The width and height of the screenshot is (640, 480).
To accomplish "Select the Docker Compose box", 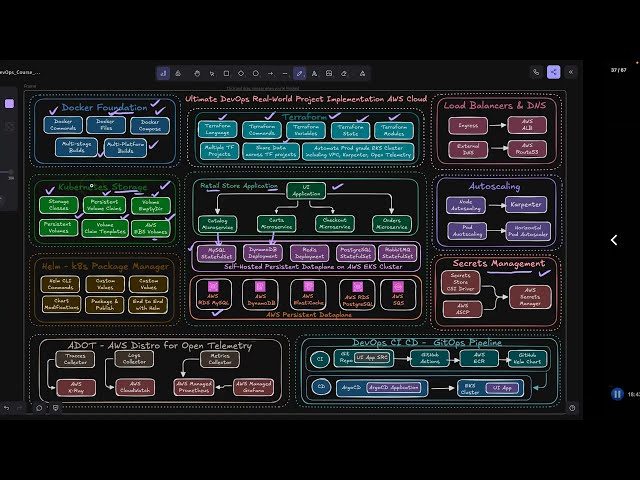I will point(150,125).
